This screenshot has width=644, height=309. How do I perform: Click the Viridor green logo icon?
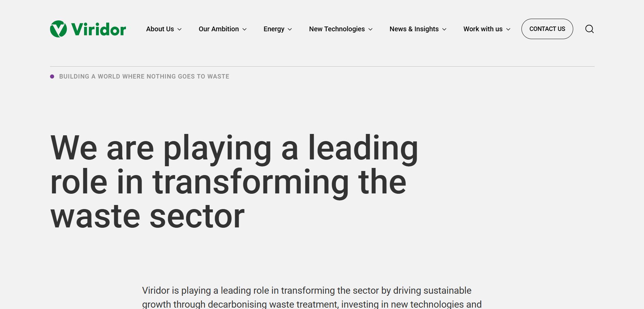[x=59, y=29]
